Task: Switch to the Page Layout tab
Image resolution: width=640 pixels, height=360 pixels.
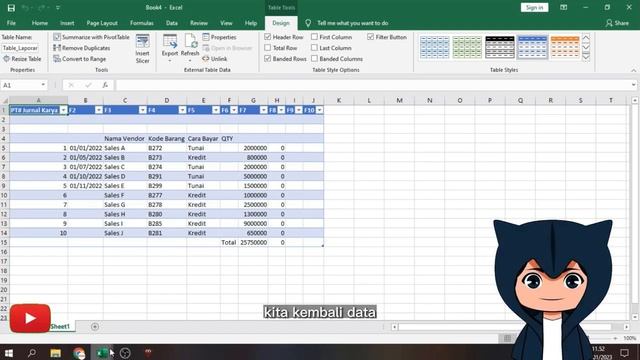Action: click(102, 23)
